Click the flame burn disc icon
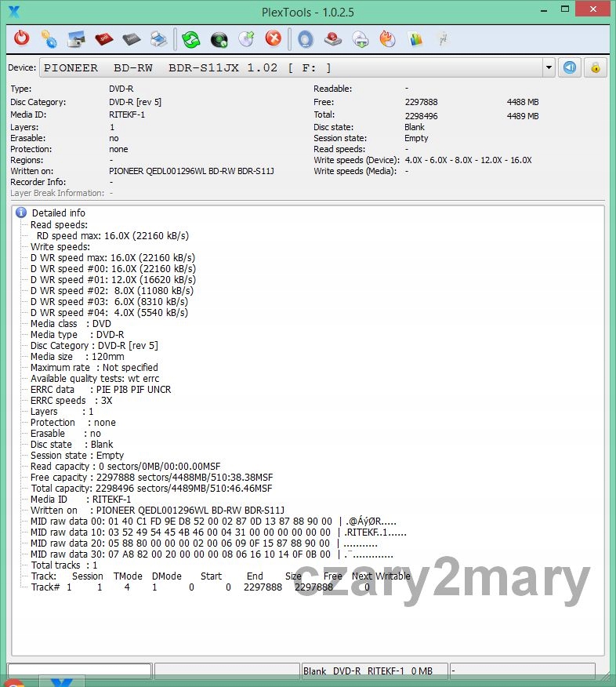 click(387, 38)
